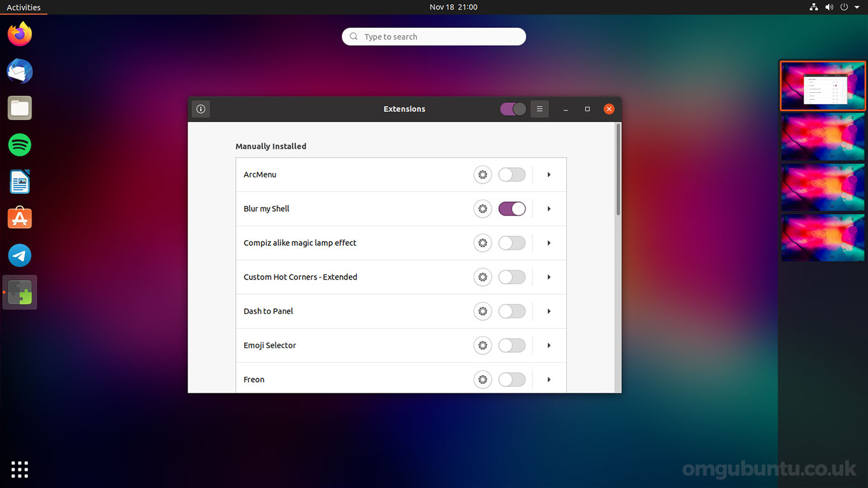This screenshot has height=488, width=868.
Task: Enable Compiz alike magic lamp effect
Action: [512, 243]
